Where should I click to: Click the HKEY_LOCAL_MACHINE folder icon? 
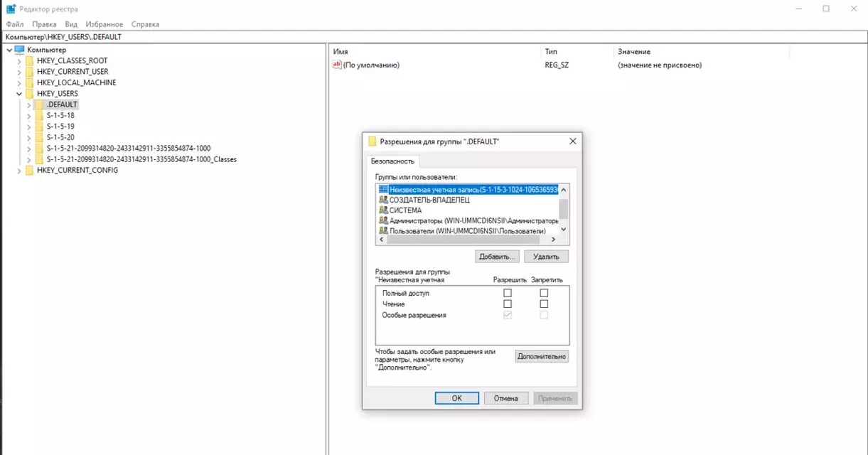coord(29,82)
